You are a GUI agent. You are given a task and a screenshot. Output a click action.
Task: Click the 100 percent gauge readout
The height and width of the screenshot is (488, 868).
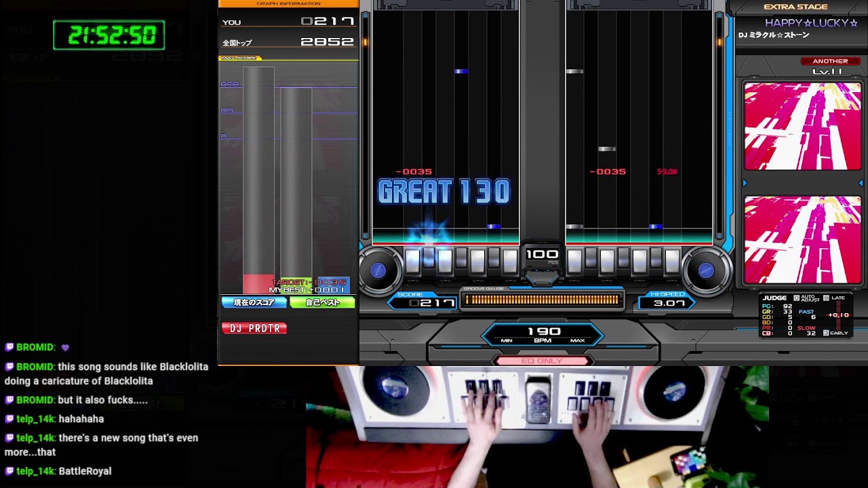pyautogui.click(x=542, y=254)
